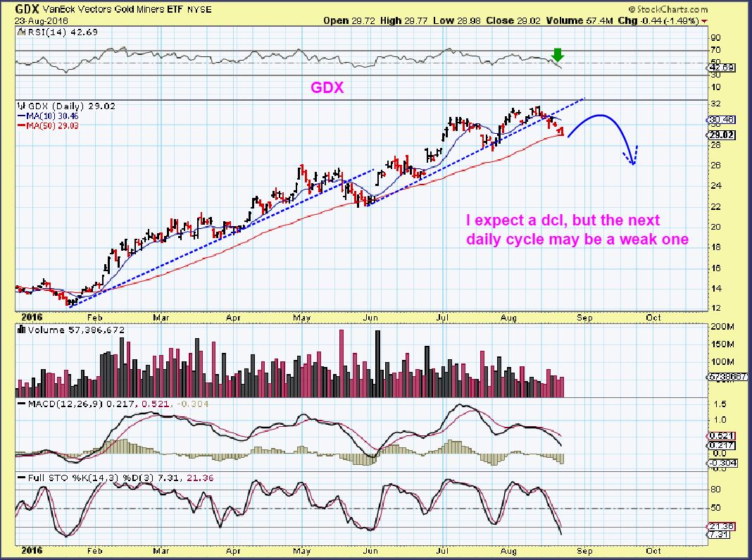Select the 'VanEck Vectors Gold Miners ETF' title
Screen dimensions: 752x560
click(113, 9)
